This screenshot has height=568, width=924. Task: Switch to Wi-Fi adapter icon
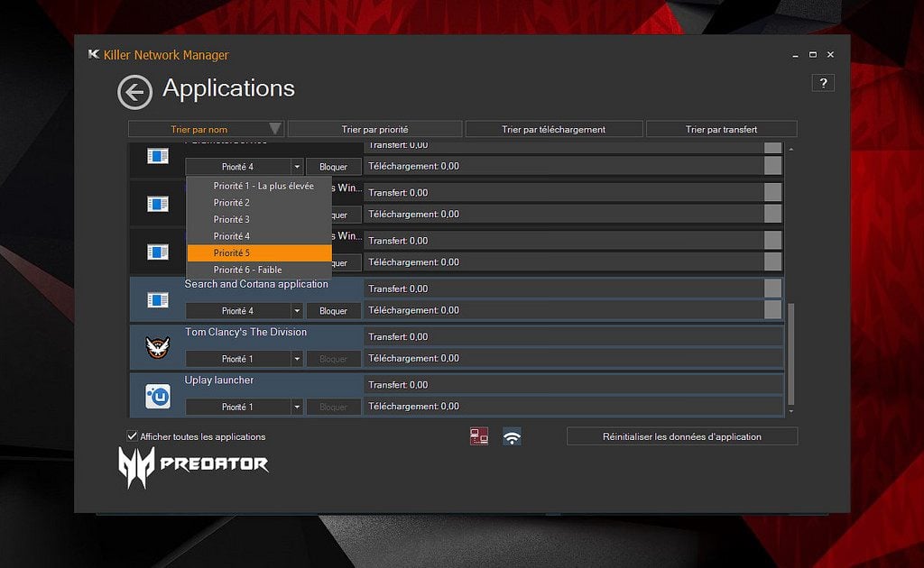click(x=512, y=436)
